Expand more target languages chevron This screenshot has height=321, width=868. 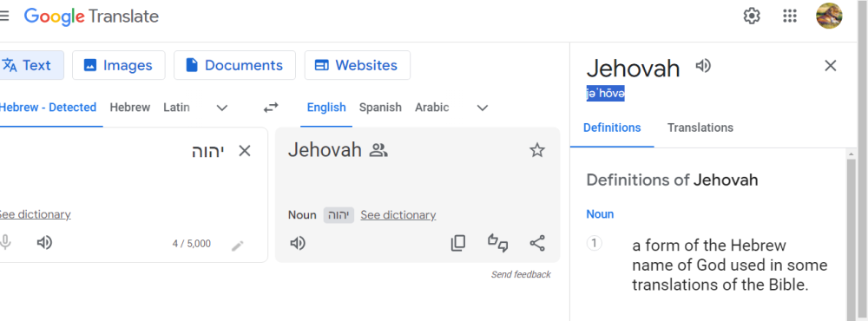click(483, 108)
